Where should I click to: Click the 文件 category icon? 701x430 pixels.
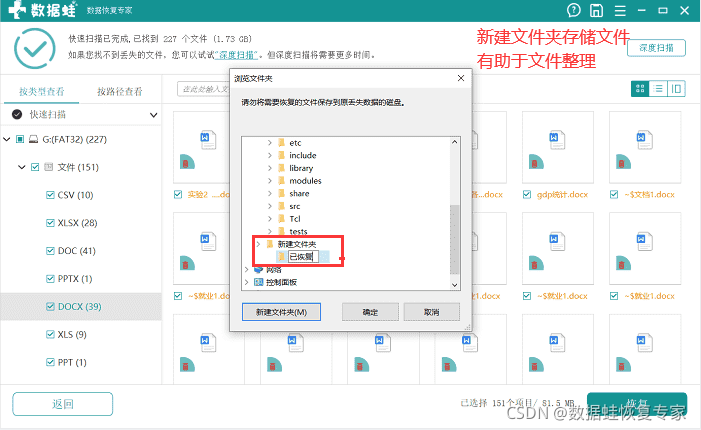point(49,167)
